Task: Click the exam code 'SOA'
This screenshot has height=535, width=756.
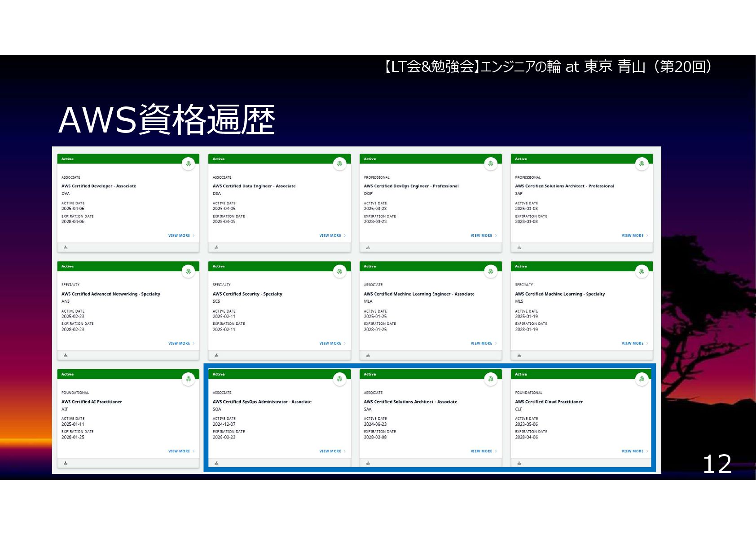Action: [x=217, y=409]
